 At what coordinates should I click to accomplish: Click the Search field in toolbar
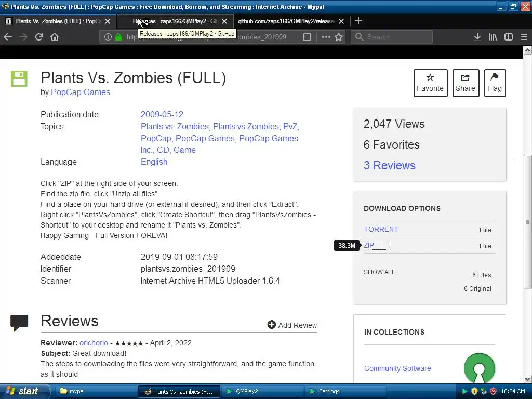[x=392, y=37]
